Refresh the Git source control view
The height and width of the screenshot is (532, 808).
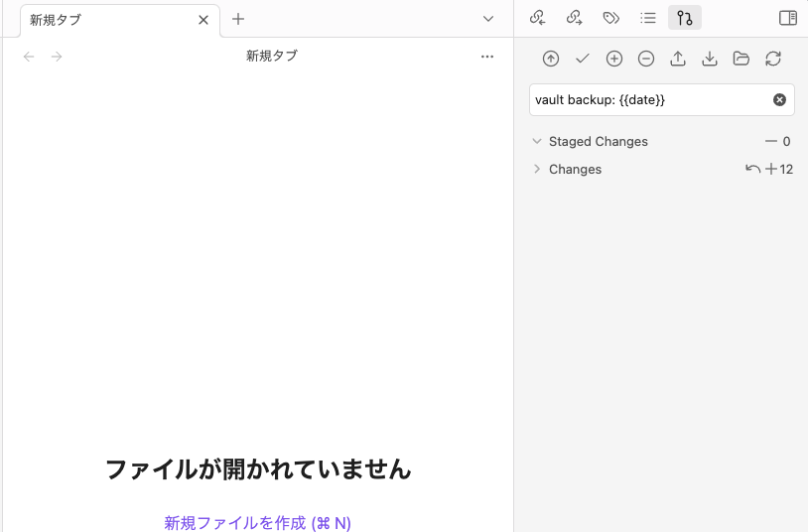pyautogui.click(x=773, y=59)
